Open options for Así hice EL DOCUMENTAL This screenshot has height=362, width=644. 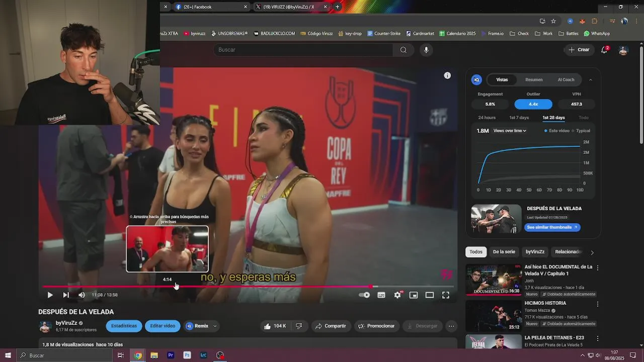tap(598, 268)
